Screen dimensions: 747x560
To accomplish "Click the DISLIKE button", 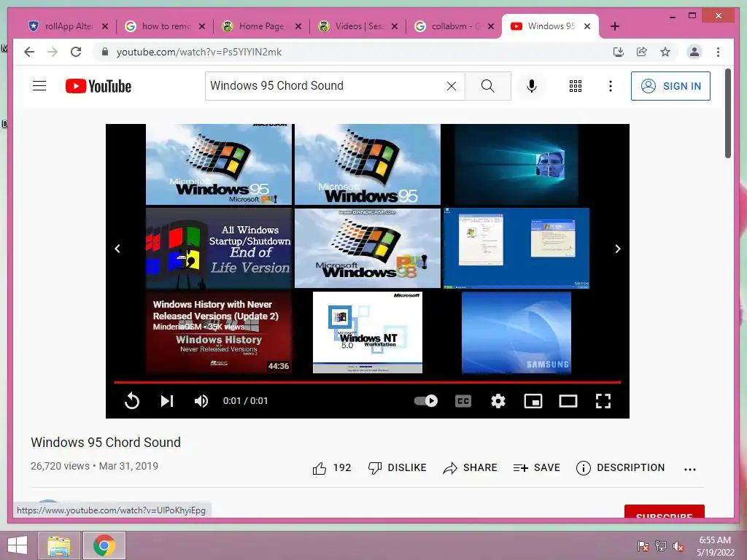I will coord(398,468).
